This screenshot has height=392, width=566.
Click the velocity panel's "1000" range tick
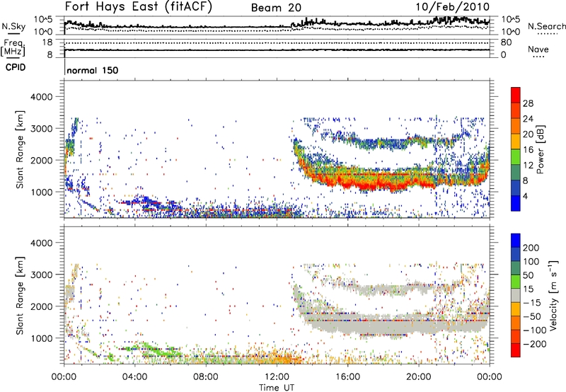click(42, 338)
